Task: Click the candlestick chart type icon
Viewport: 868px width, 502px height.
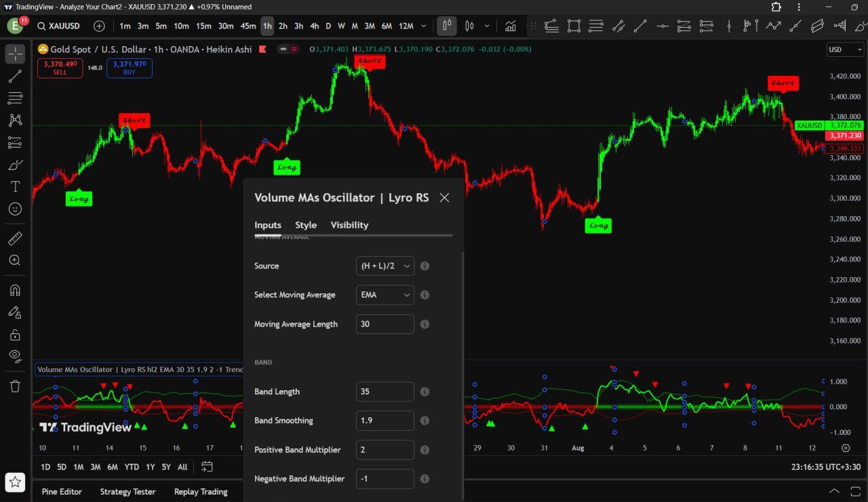Action: pyautogui.click(x=469, y=26)
